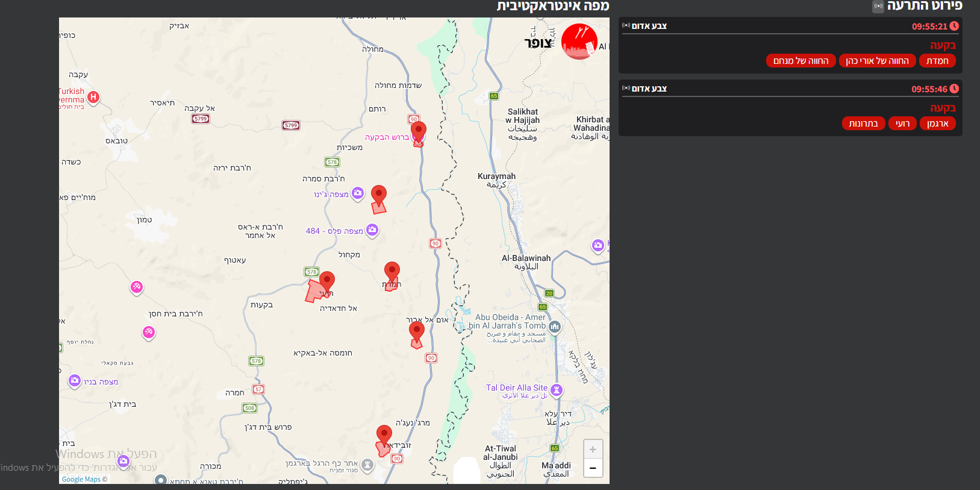
Task: Click the route 57 road shield
Action: 258,389
